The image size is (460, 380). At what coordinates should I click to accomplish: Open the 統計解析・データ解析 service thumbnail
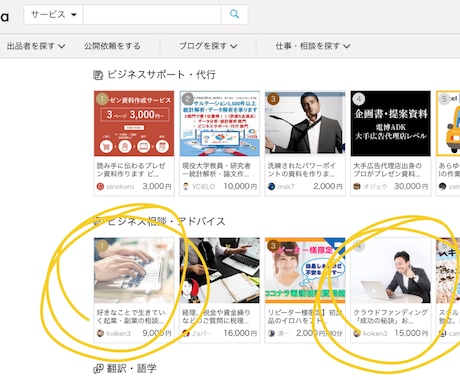point(220,123)
